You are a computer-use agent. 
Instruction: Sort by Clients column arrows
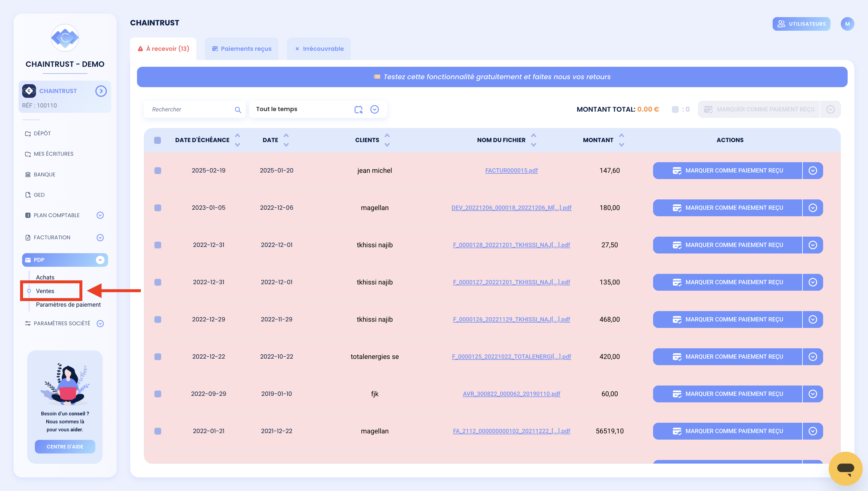click(x=387, y=140)
